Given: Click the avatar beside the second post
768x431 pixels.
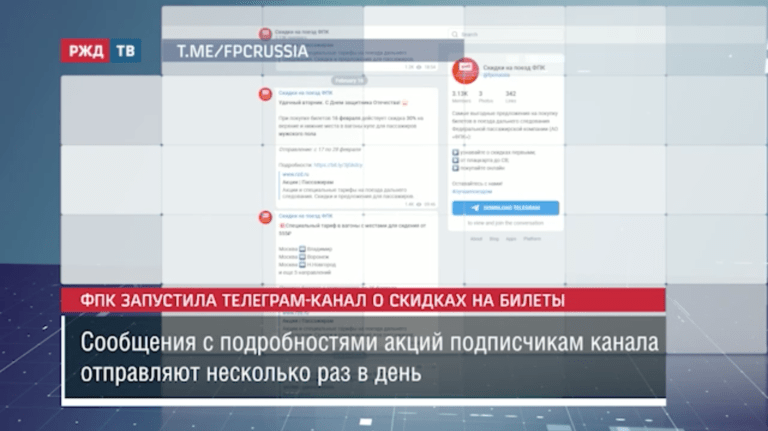Looking at the screenshot, I should pyautogui.click(x=265, y=217).
